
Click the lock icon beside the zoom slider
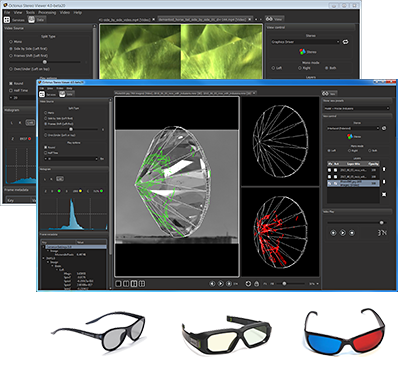[257, 284]
